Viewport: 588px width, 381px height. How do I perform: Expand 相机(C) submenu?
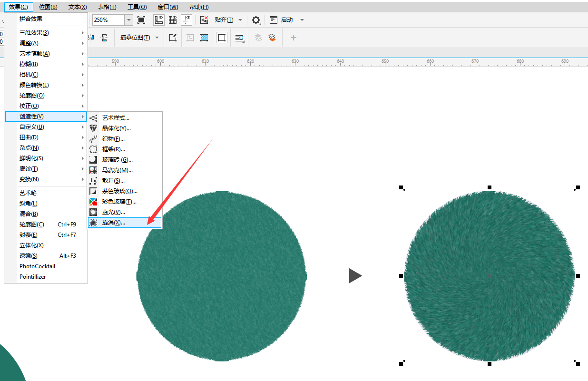pos(46,75)
